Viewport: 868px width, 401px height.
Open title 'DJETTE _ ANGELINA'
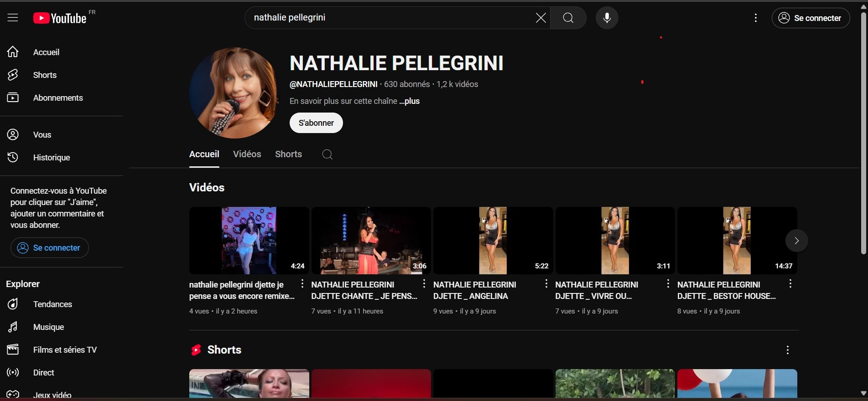(x=475, y=290)
